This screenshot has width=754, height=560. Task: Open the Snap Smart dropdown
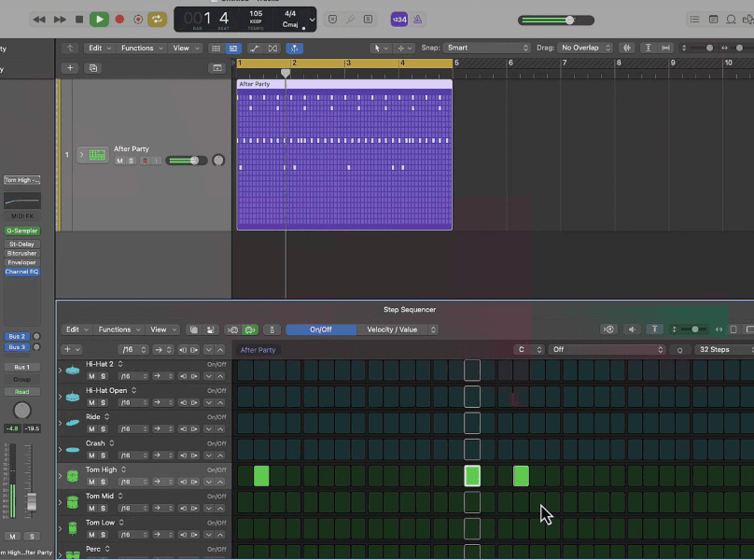(x=486, y=48)
